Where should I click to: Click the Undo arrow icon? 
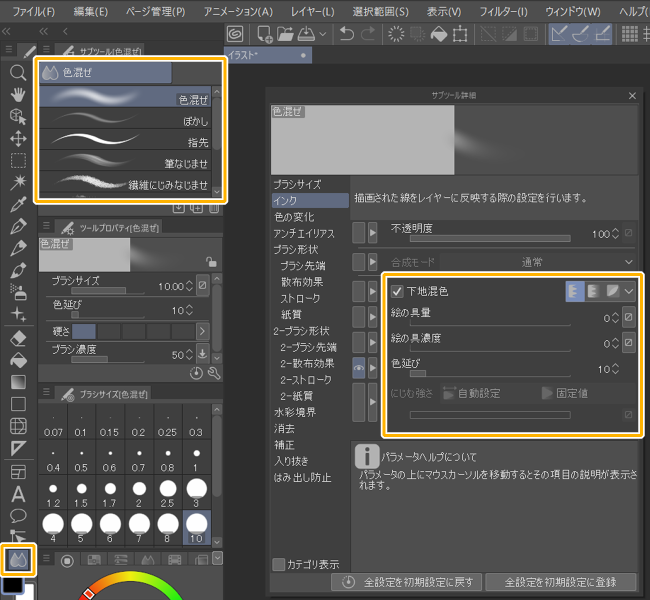coord(347,34)
